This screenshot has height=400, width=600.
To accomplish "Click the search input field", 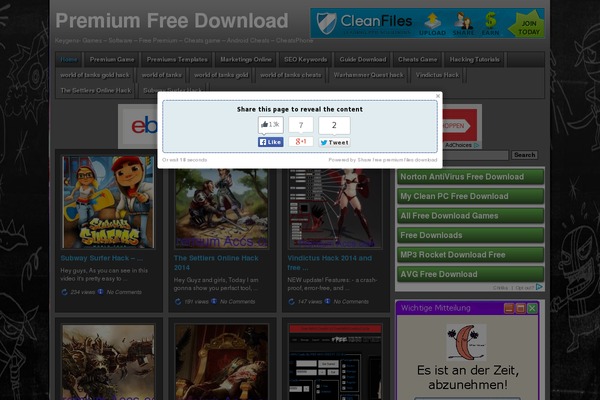I will pyautogui.click(x=475, y=155).
